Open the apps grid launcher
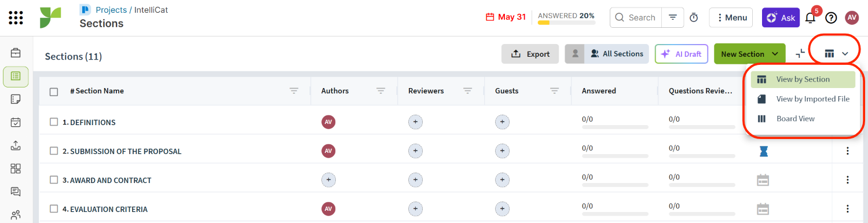Viewport: 868px width, 223px height. 16,17
